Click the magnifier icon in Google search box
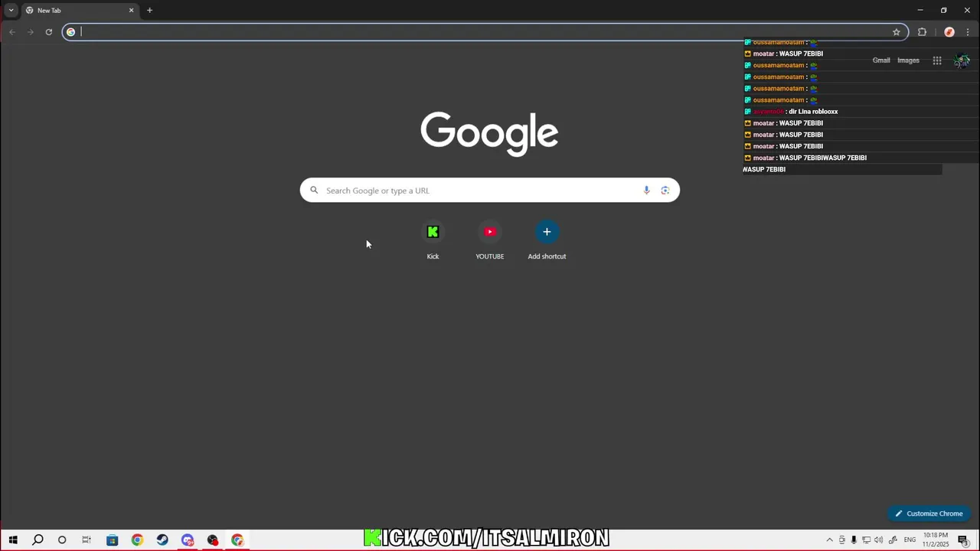Screen dimensions: 980x551 point(314,191)
